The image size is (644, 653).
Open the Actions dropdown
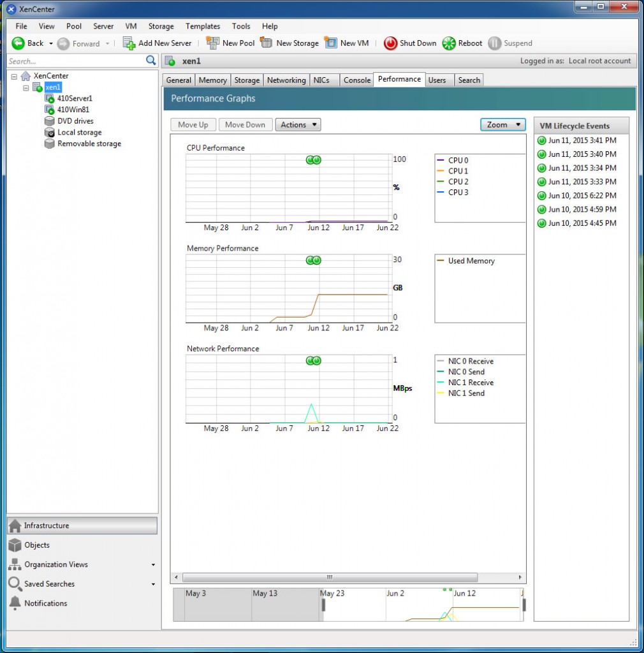click(x=298, y=124)
